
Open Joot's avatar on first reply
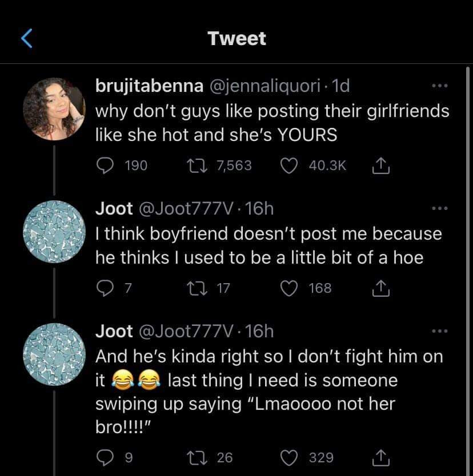coord(54,232)
